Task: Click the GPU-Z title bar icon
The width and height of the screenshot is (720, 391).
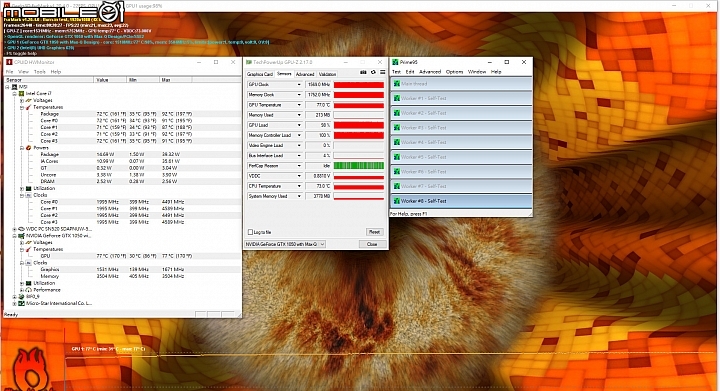Action: pos(249,62)
